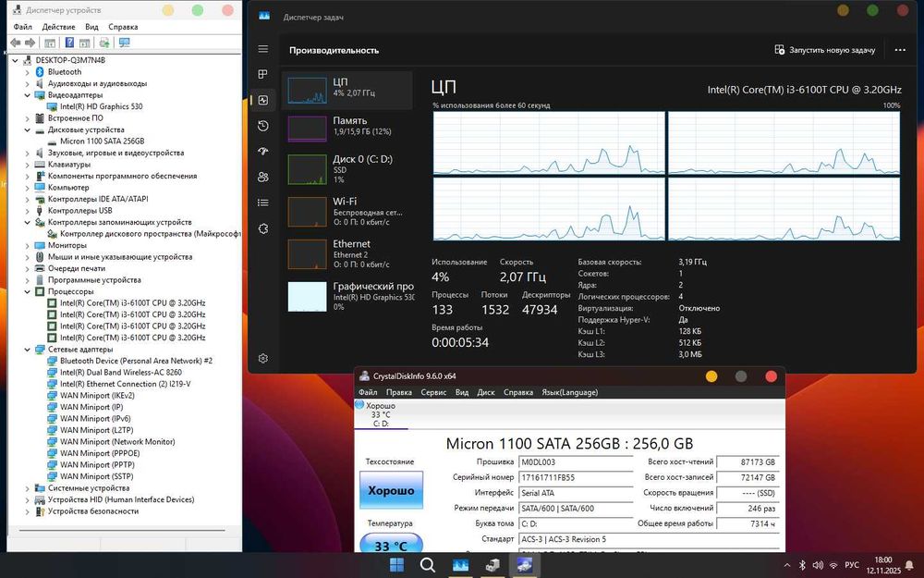Click 33 °C temperature button in CrystalDiskInfo
The width and height of the screenshot is (924, 578).
point(391,544)
